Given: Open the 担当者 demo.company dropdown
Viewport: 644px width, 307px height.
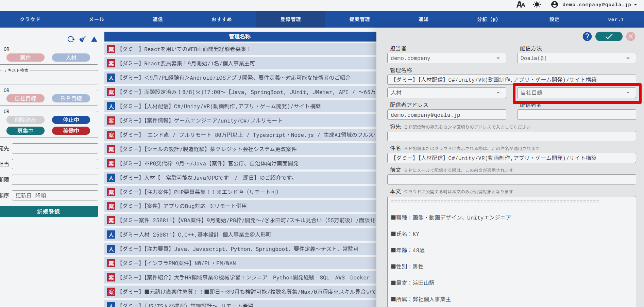Looking at the screenshot, I should click(x=446, y=58).
